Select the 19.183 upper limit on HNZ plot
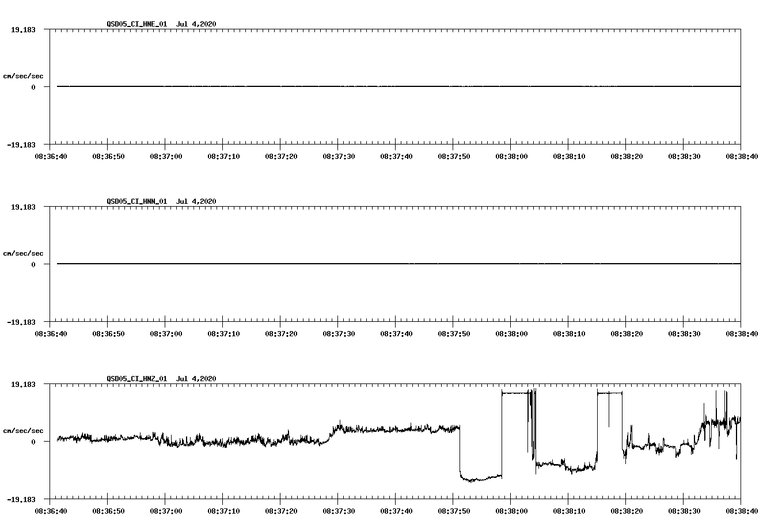 click(x=23, y=384)
